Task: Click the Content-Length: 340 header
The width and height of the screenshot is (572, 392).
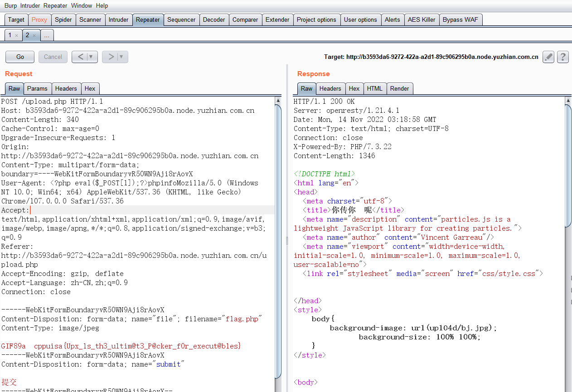Action: [40, 119]
